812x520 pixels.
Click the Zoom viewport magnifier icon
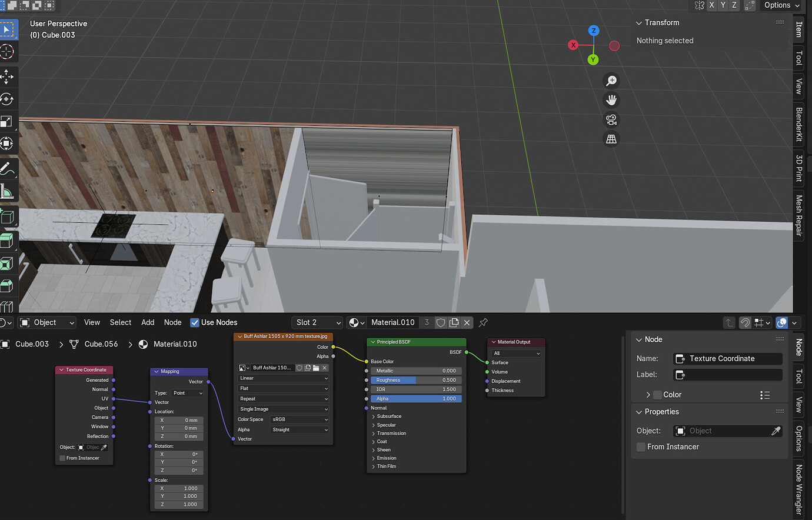click(x=611, y=81)
